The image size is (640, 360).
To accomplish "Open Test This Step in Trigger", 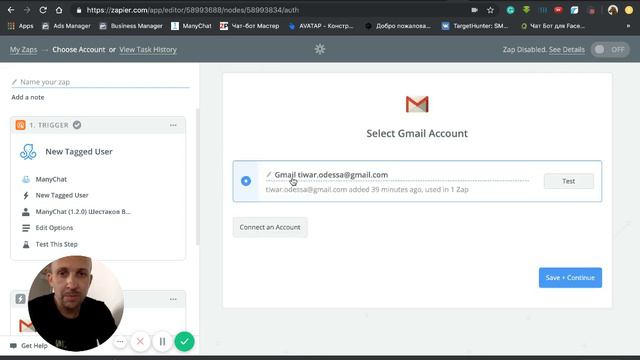I will [x=56, y=244].
